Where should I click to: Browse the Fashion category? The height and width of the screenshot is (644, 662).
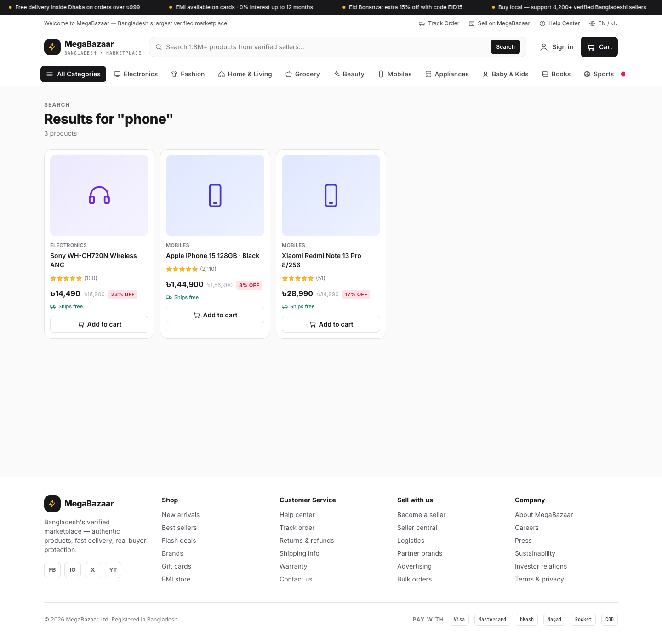pyautogui.click(x=188, y=74)
